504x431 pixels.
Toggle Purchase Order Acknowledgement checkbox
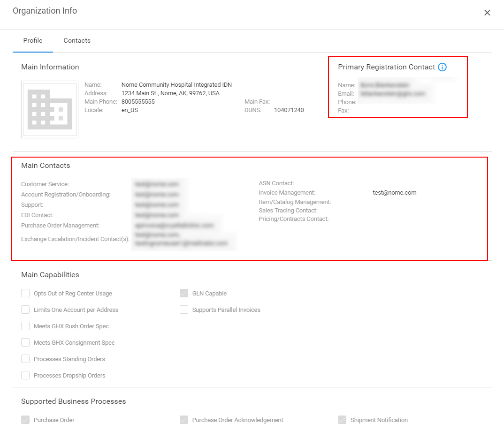(x=184, y=420)
